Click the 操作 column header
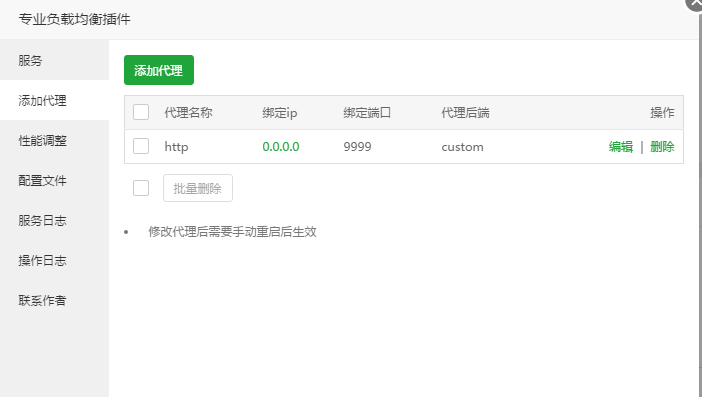Viewport: 702px width, 397px height. point(662,112)
